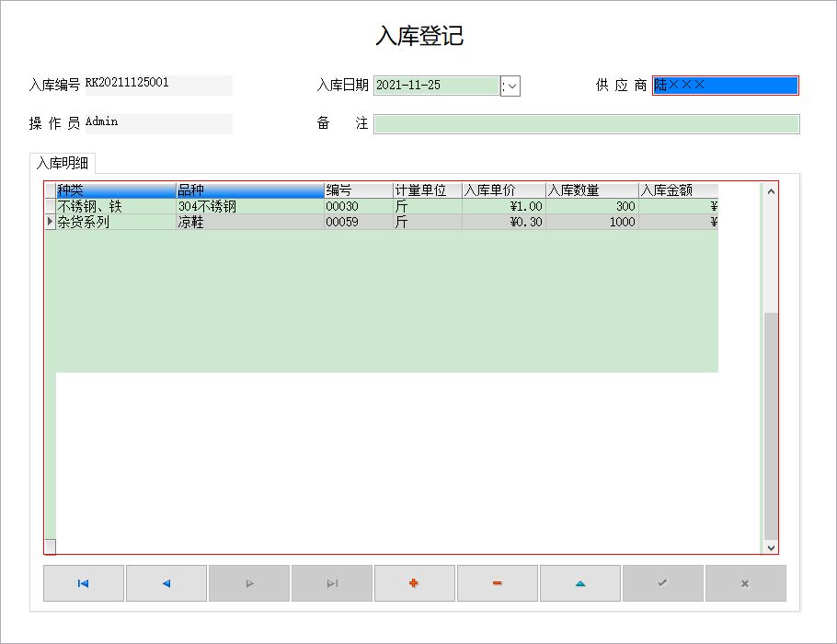Screen dimensions: 837x644
Task: Focus the 备注 remarks field
Action: (x=587, y=124)
